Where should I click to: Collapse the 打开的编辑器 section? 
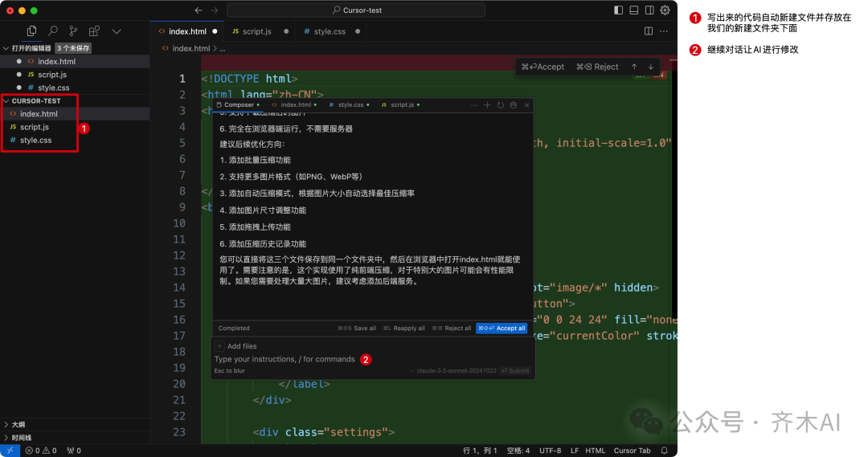point(31,48)
